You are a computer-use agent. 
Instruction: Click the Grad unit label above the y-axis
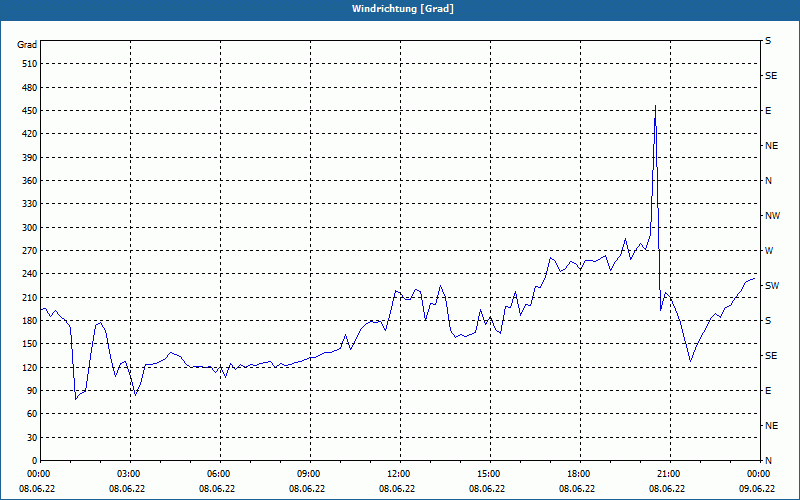point(27,45)
